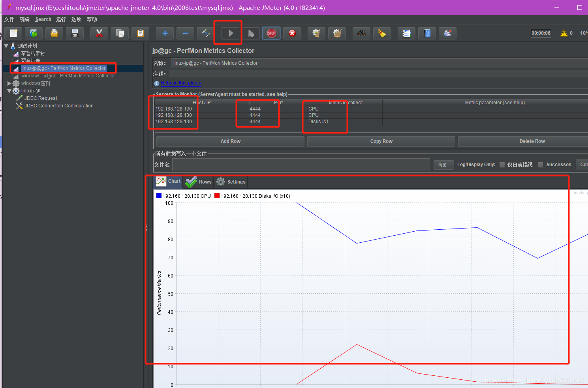Open the 文件 menu
588x388 pixels.
pos(9,19)
